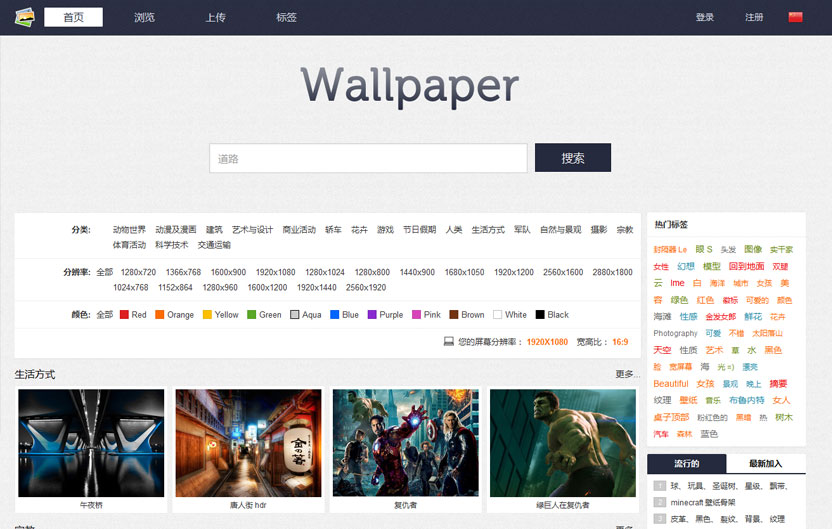The width and height of the screenshot is (832, 529).
Task: Choose the 1366x768 resolution filter
Action: 184,272
